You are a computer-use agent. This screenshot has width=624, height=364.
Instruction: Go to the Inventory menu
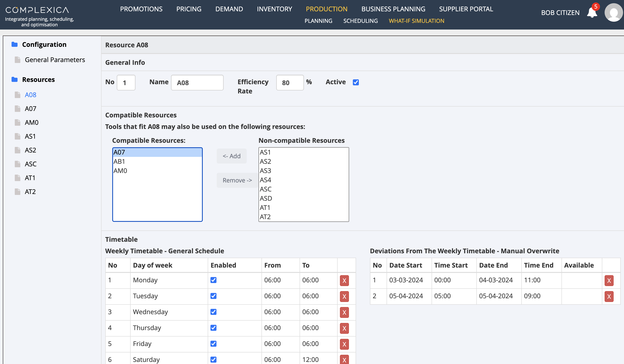(274, 9)
